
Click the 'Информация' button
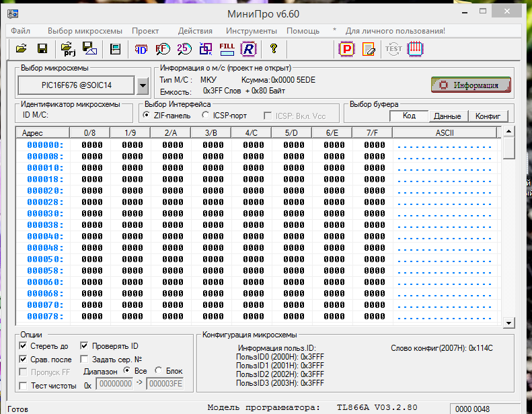pos(471,85)
